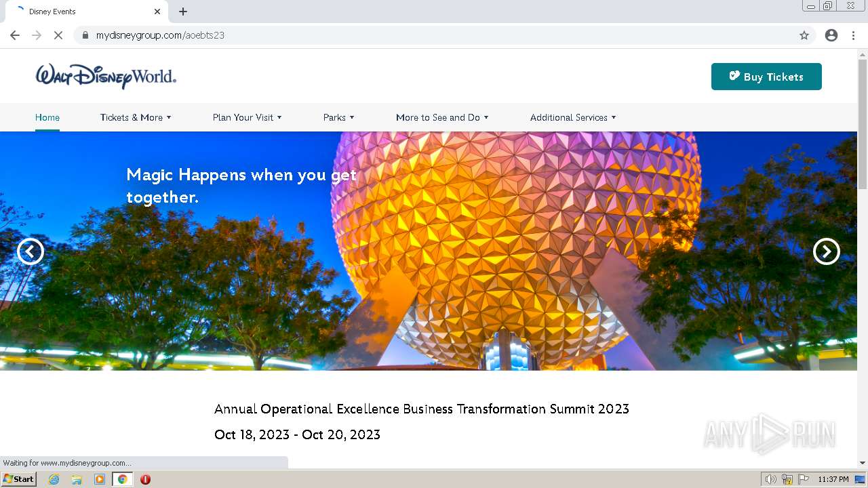
Task: Restore down the Chrome window
Action: pos(828,6)
